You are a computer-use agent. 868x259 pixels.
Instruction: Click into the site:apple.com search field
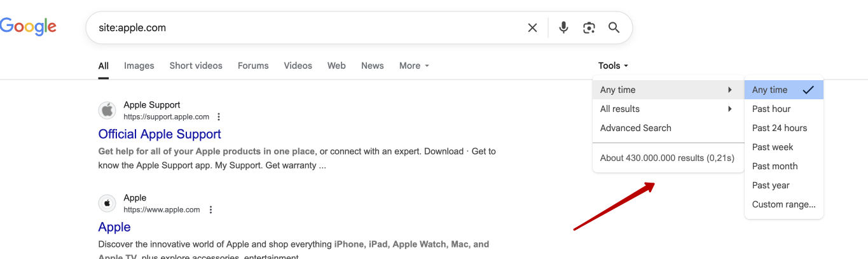pos(305,28)
